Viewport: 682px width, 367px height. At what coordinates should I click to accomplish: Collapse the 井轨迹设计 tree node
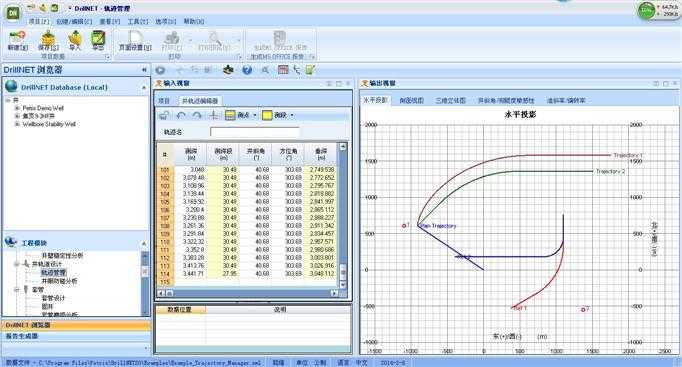pyautogui.click(x=17, y=264)
